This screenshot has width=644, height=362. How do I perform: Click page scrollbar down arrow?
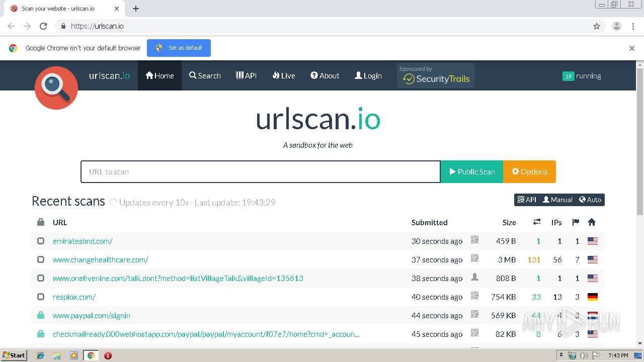click(x=640, y=344)
